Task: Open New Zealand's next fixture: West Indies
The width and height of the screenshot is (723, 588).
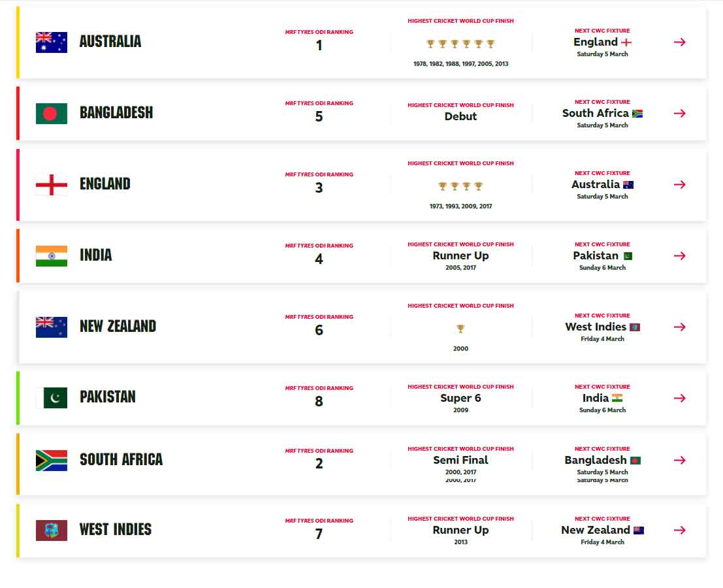Action: [596, 327]
